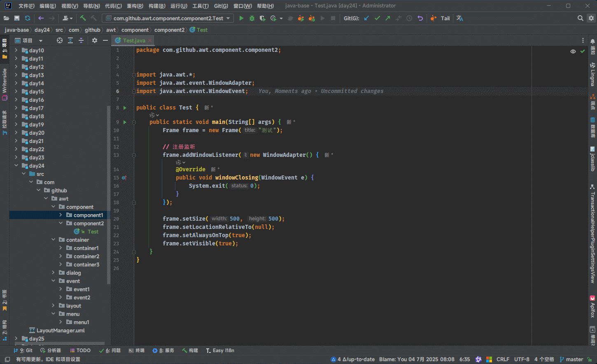Click the locate-in-project crosshair icon
597x364 pixels.
(60, 40)
